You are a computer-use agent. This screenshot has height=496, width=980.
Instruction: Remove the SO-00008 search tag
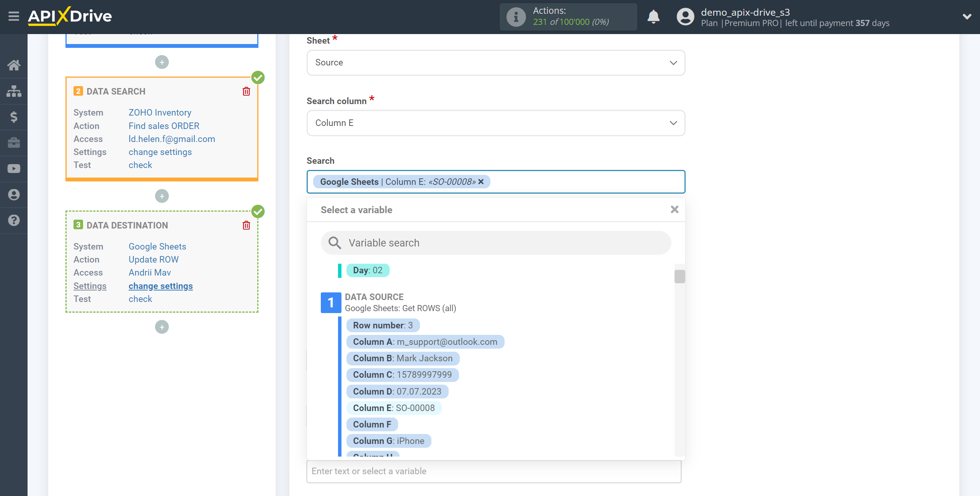point(481,182)
